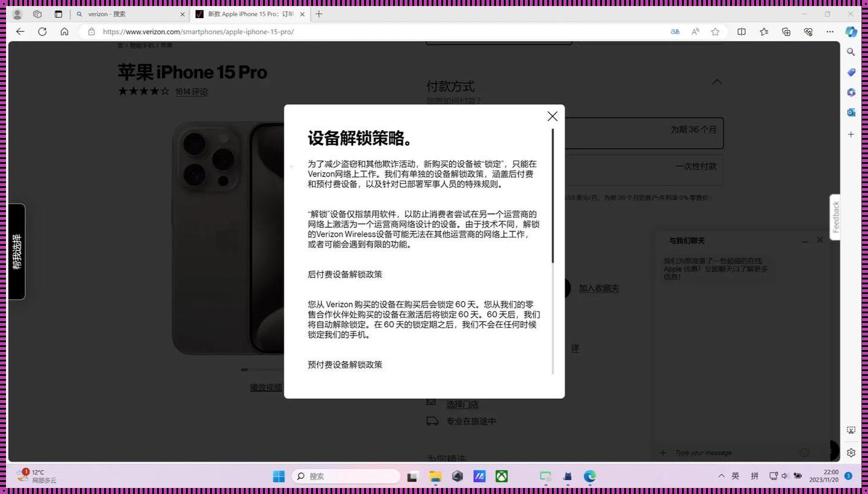Open the Edge browser taskbar icon
868x494 pixels.
589,477
